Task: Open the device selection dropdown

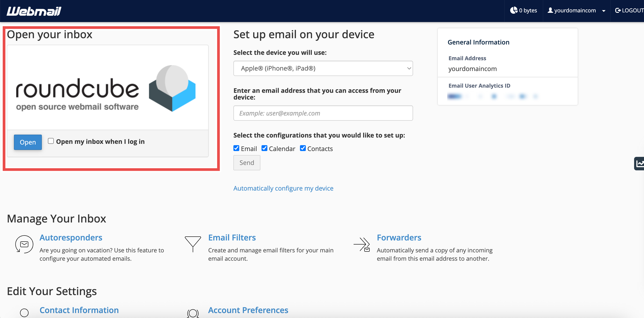Action: [323, 68]
